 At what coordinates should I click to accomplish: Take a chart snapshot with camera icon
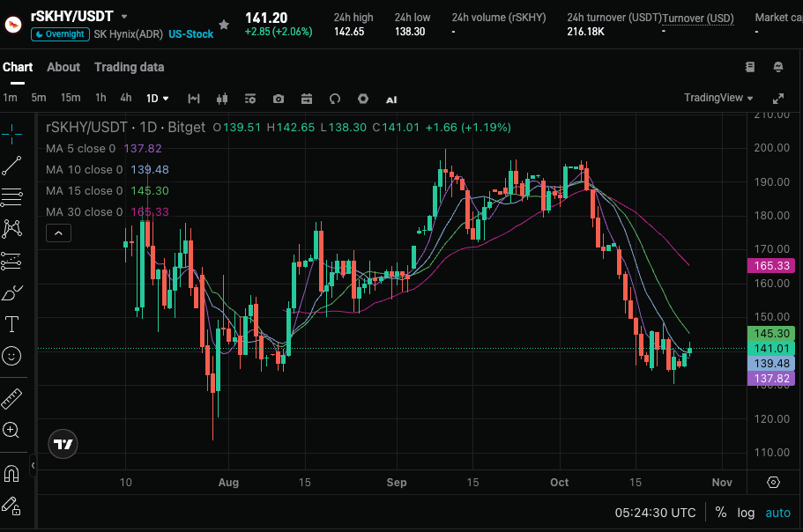click(x=278, y=99)
